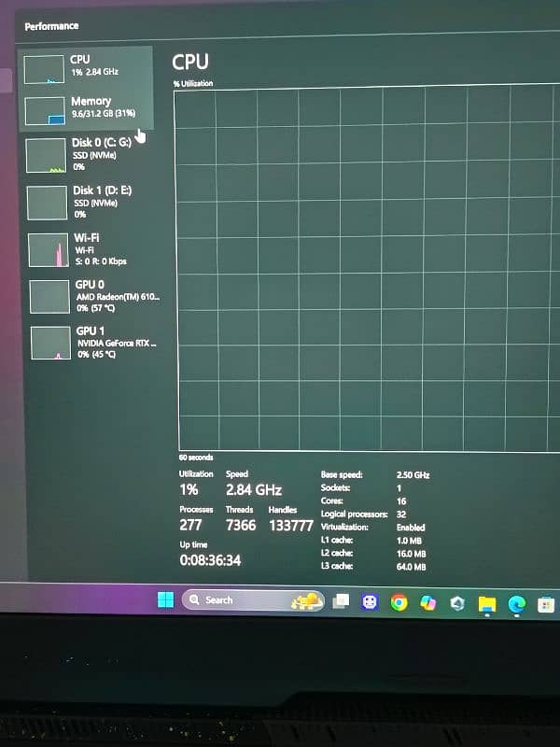560x747 pixels.
Task: Click the Memory mini graph thumbnail
Action: (44, 111)
